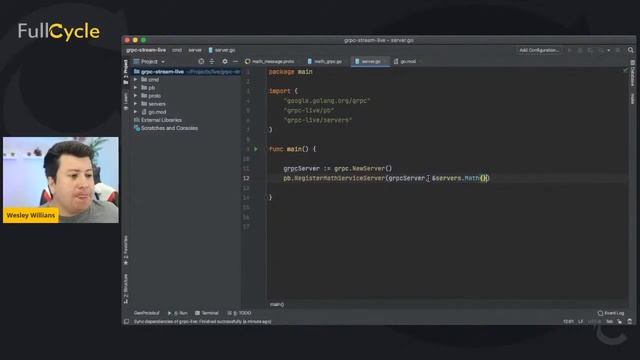
Task: Select the go.mod file in the project tree
Action: [154, 112]
